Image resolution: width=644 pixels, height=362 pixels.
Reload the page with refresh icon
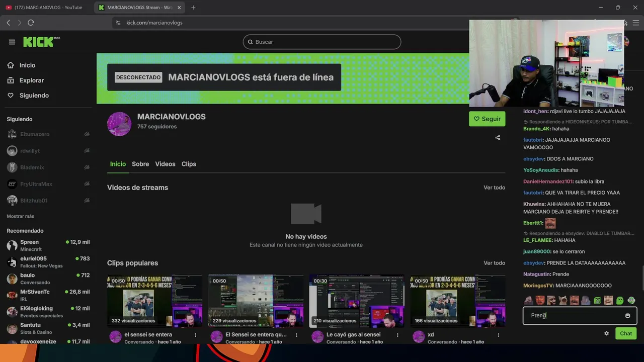pos(31,23)
